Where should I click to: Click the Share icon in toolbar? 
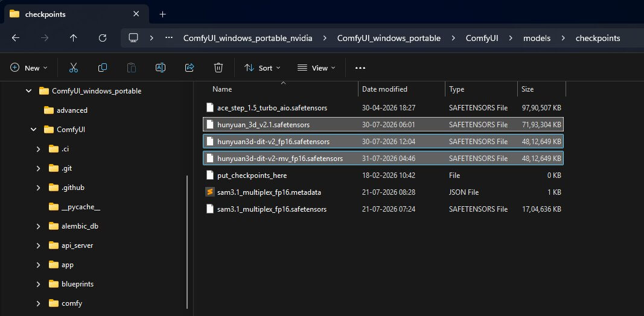(190, 68)
